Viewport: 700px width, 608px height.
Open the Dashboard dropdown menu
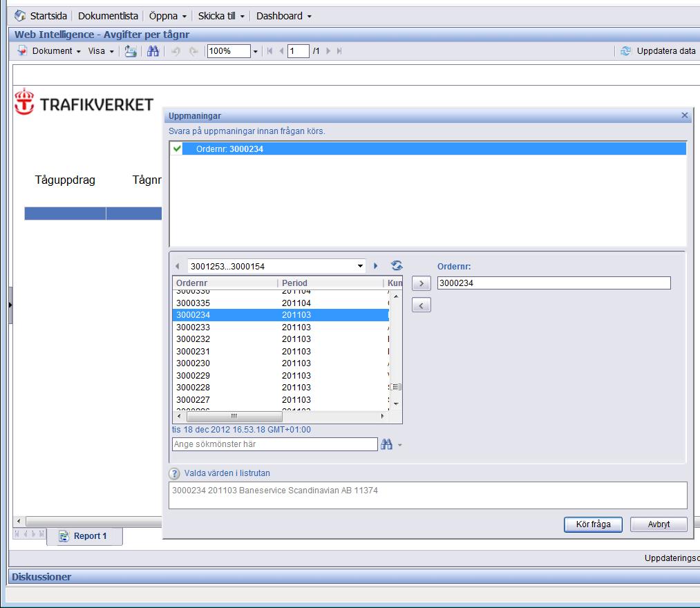coord(283,16)
